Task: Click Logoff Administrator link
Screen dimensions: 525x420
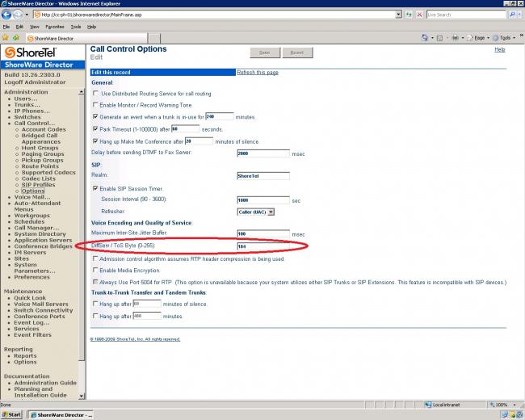Action: 35,82
